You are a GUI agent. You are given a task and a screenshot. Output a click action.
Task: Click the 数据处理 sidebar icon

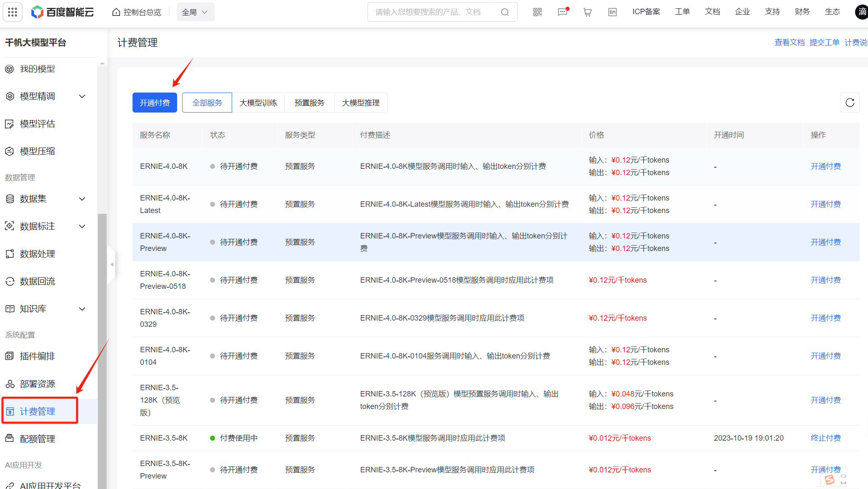click(x=10, y=254)
